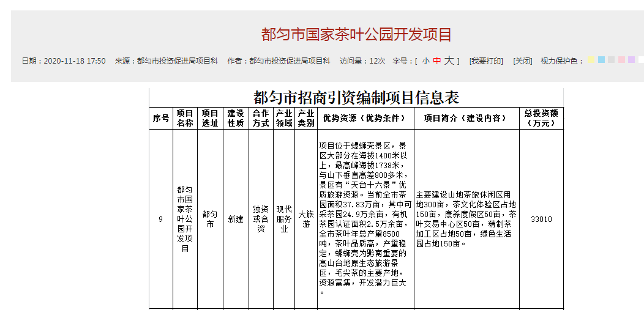Click the 视力保护色 label
The width and height of the screenshot is (644, 321).
[x=561, y=61]
